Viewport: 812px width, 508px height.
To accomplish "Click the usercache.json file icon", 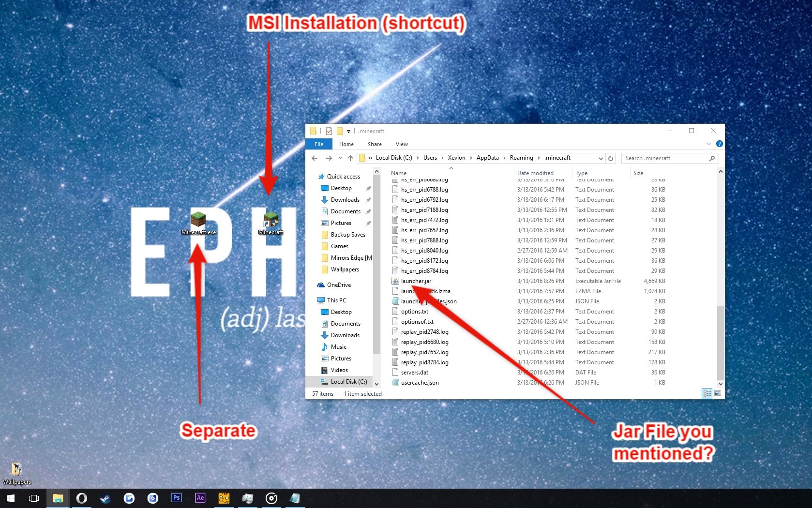I will tap(395, 383).
